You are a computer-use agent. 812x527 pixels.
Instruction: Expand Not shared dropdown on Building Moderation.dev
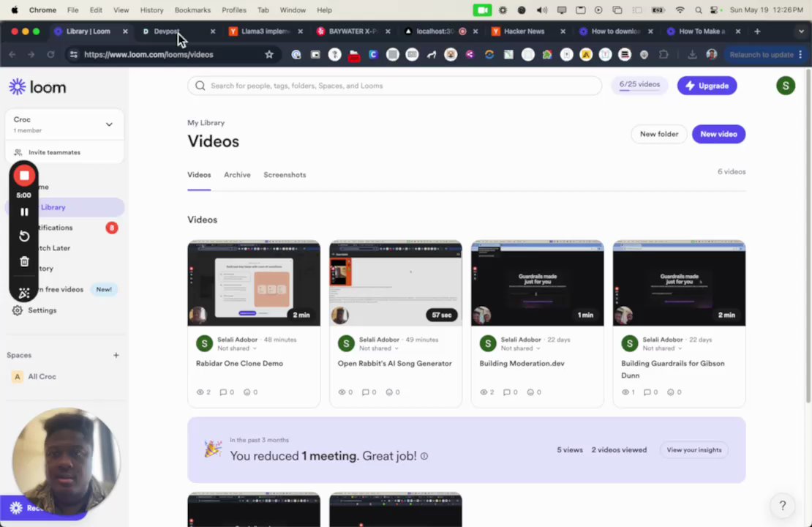[520, 348]
